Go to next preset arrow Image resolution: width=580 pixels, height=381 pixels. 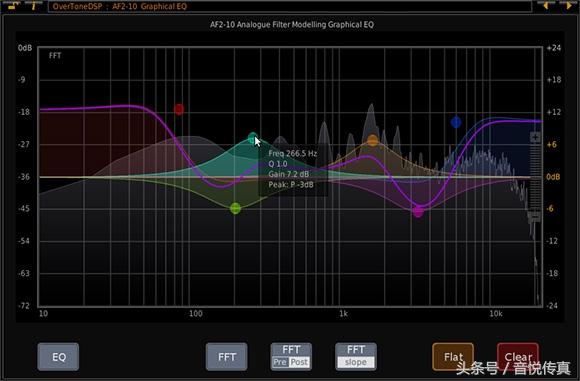(569, 6)
